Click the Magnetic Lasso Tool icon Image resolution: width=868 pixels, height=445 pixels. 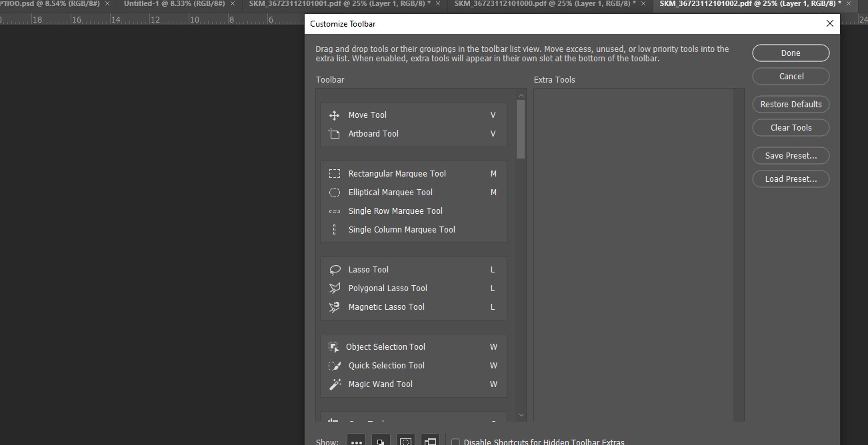point(335,307)
